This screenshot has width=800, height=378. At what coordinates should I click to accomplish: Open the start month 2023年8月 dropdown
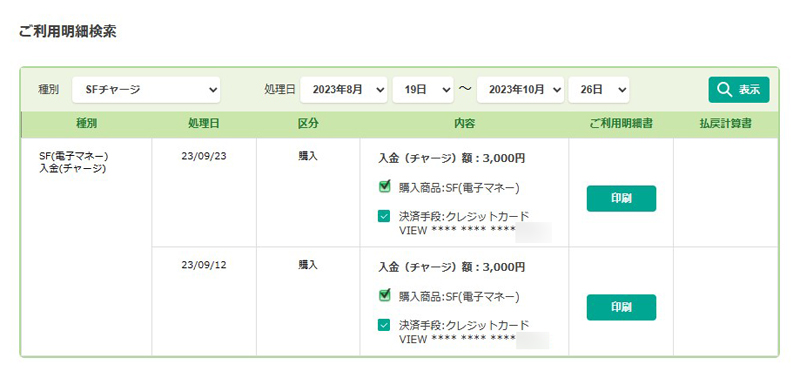tap(344, 90)
